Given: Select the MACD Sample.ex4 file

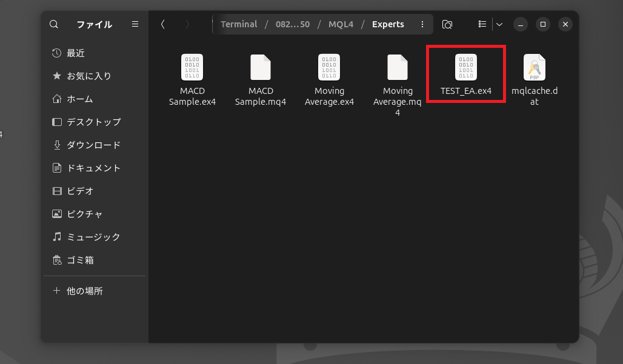Looking at the screenshot, I should point(192,79).
